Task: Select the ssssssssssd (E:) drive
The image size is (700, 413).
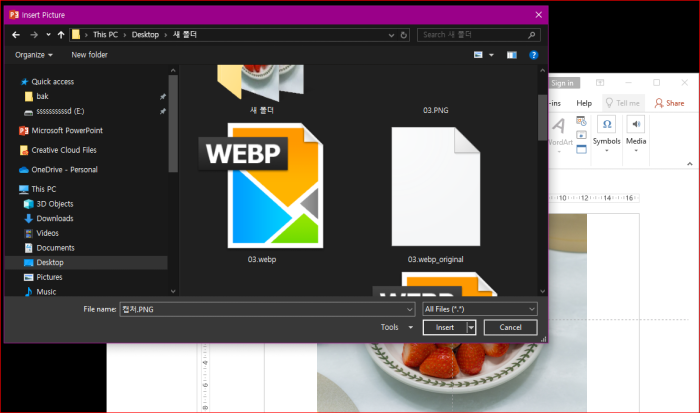Action: [x=60, y=111]
